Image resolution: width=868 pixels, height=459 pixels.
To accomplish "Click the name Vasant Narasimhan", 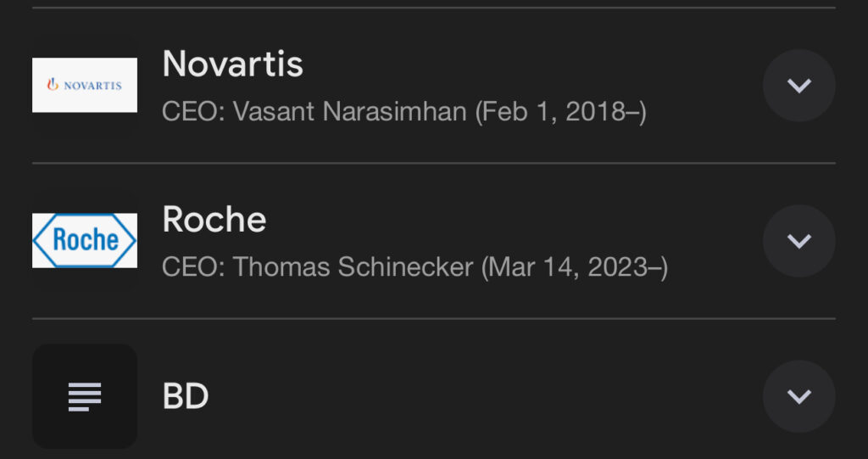I will [350, 111].
